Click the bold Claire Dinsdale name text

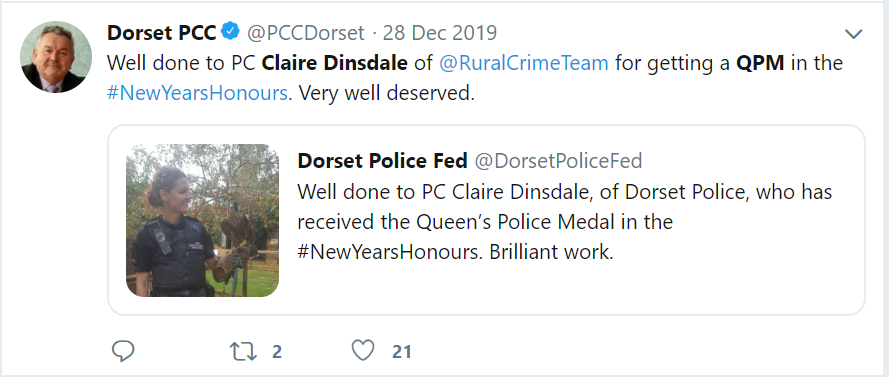[x=335, y=63]
